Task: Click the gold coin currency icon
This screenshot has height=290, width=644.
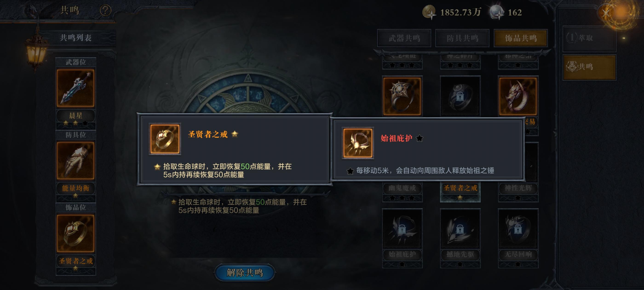Action: pyautogui.click(x=429, y=12)
